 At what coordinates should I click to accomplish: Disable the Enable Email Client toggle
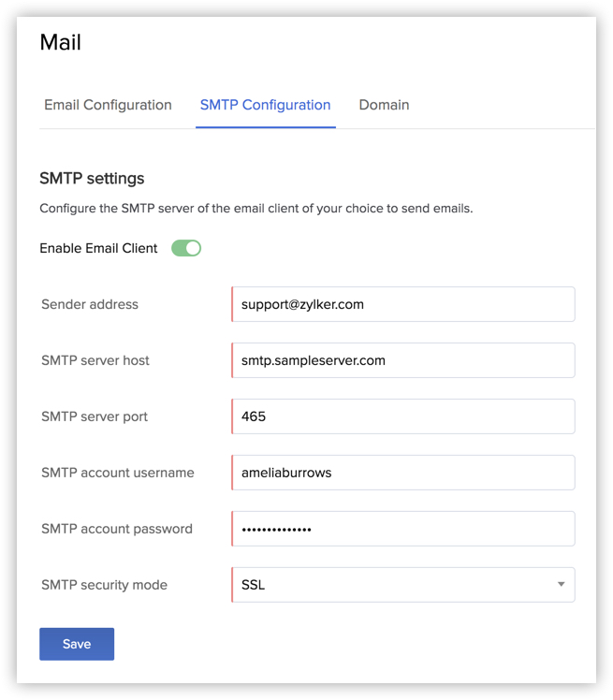(x=186, y=248)
